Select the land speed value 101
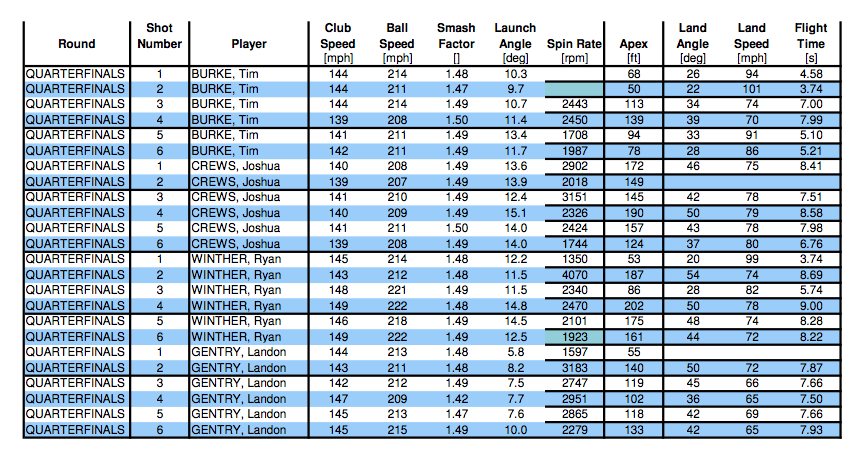Viewport: 854px width, 459px height. coord(751,89)
